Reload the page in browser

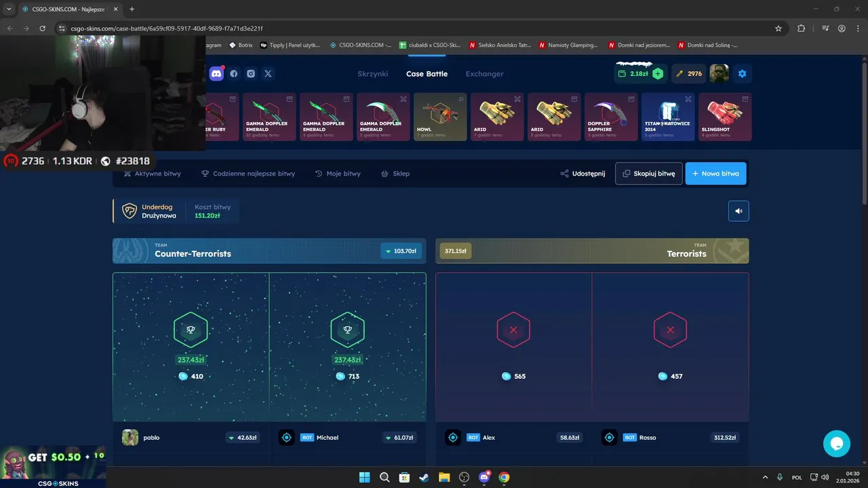coord(43,28)
